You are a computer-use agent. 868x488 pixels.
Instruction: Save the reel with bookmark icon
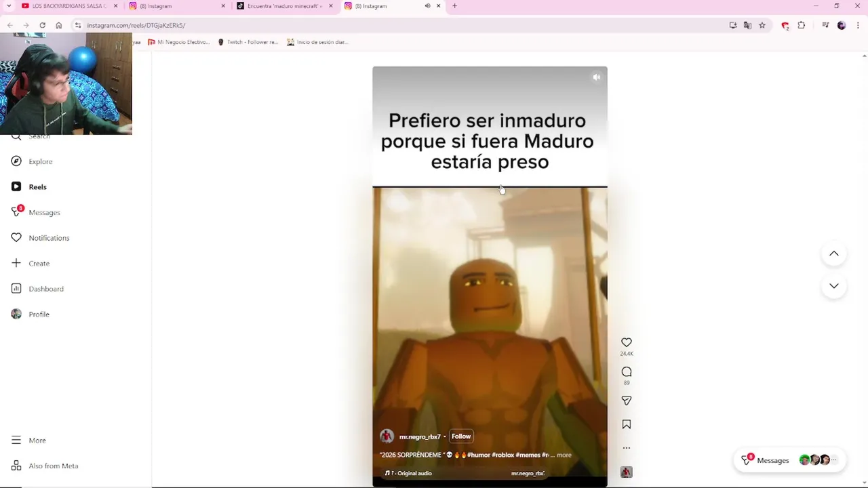click(x=627, y=424)
